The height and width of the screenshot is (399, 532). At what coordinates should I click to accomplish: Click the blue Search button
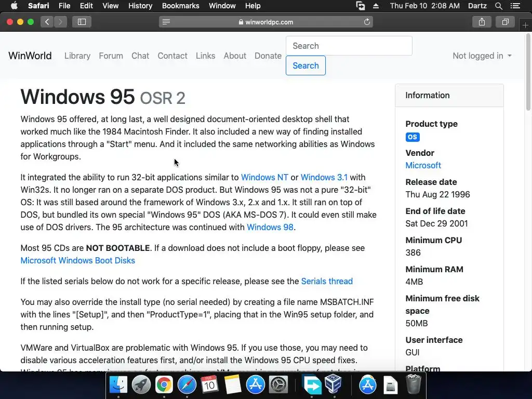pos(305,65)
